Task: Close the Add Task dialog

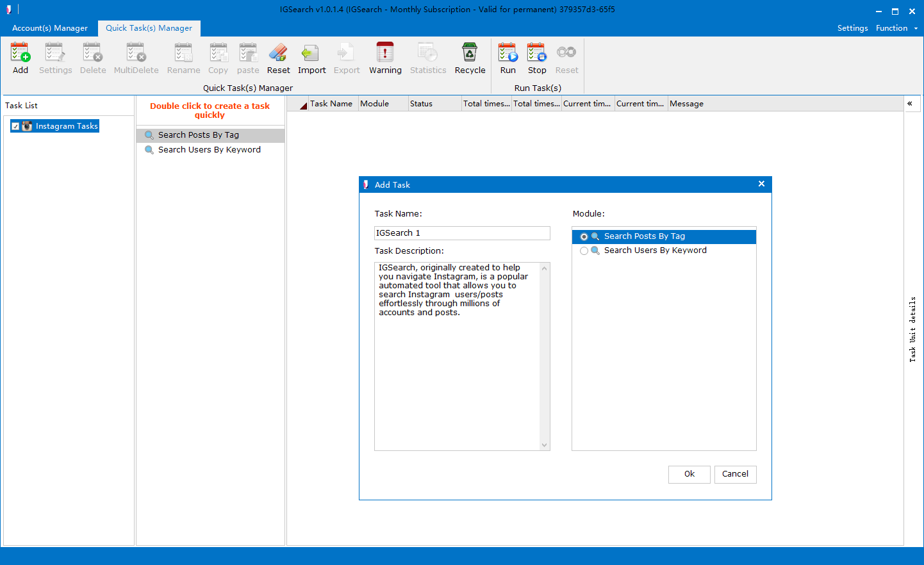Action: pyautogui.click(x=761, y=184)
